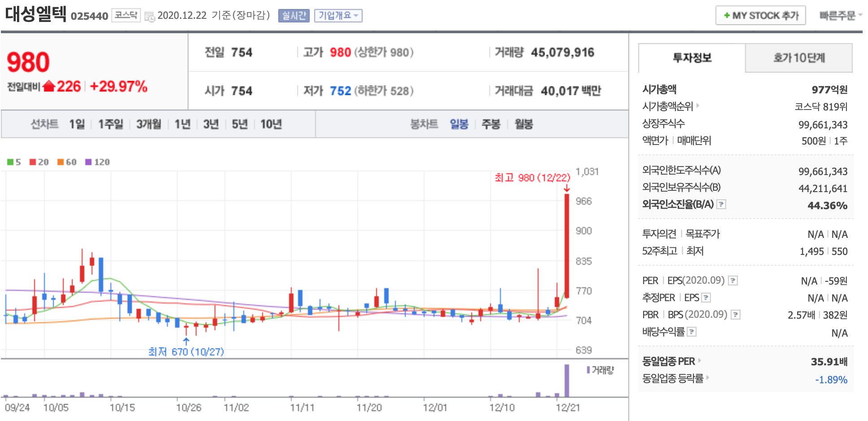Click the 최저 670 (10/27) chart marker
868x421 pixels.
pyautogui.click(x=186, y=351)
